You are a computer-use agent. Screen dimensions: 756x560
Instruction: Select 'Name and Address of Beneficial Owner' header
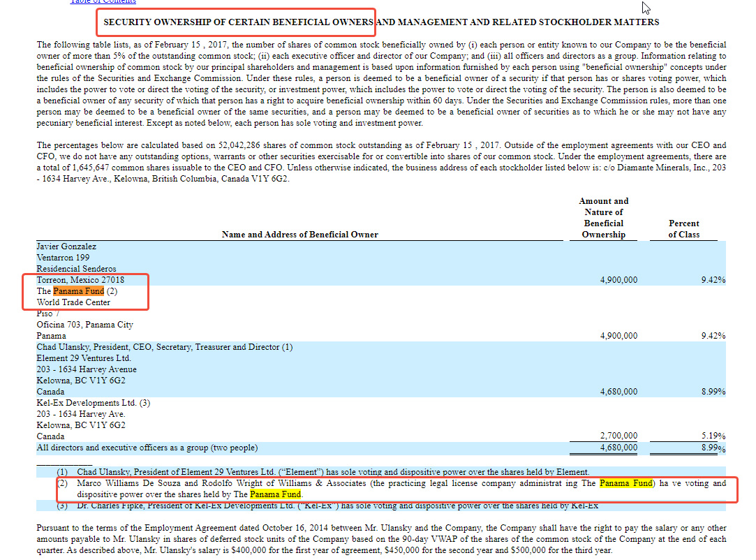[300, 235]
